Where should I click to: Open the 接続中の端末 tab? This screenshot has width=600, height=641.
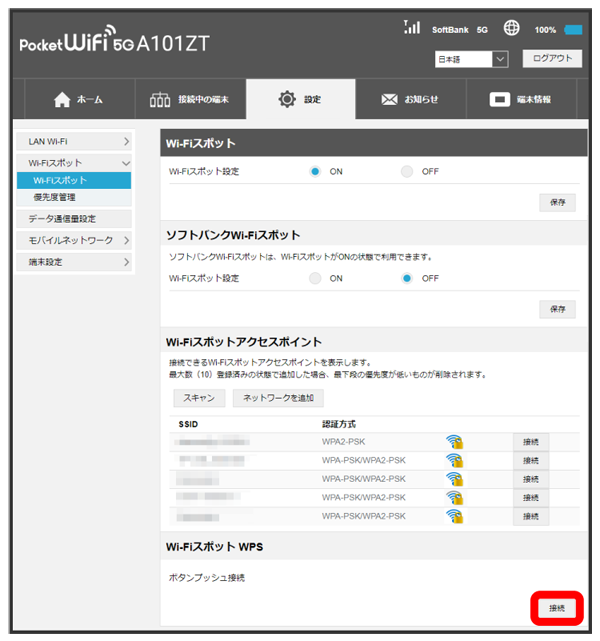coord(190,100)
